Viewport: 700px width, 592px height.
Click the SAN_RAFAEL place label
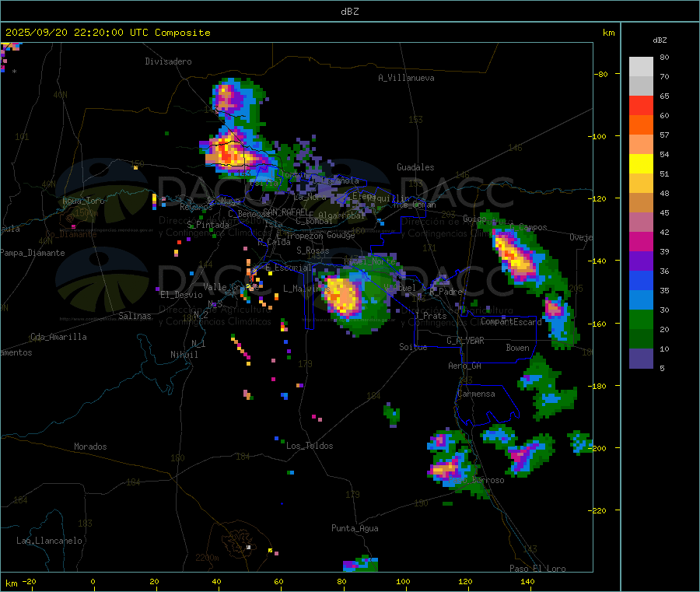(x=286, y=212)
